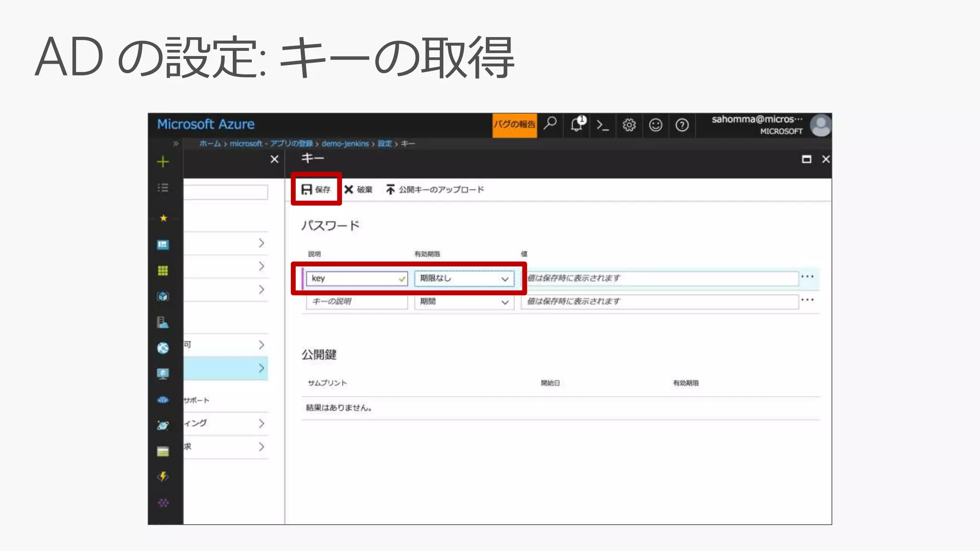Open the settings gear icon

click(x=629, y=125)
